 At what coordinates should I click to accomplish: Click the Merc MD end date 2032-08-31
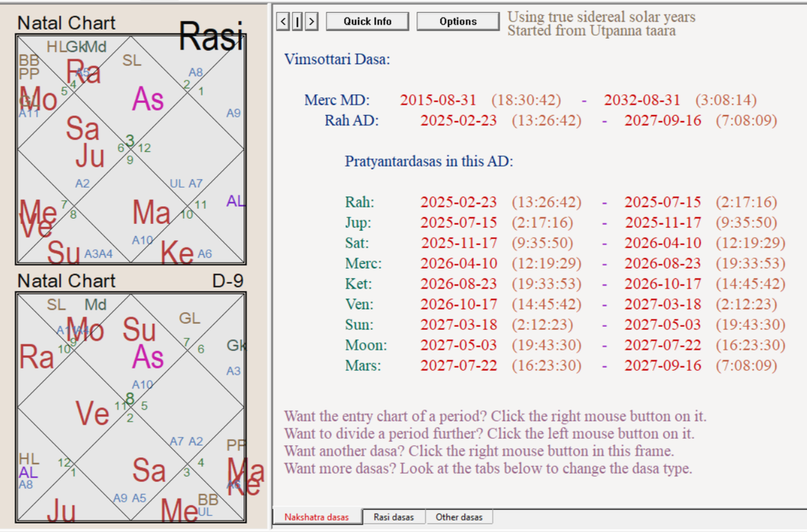tap(642, 100)
